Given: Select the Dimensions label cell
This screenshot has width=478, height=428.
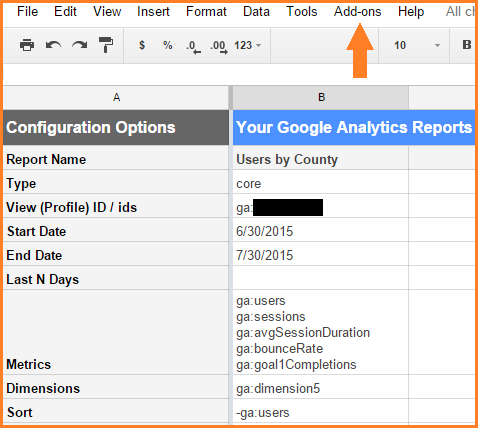Looking at the screenshot, I should (x=116, y=387).
